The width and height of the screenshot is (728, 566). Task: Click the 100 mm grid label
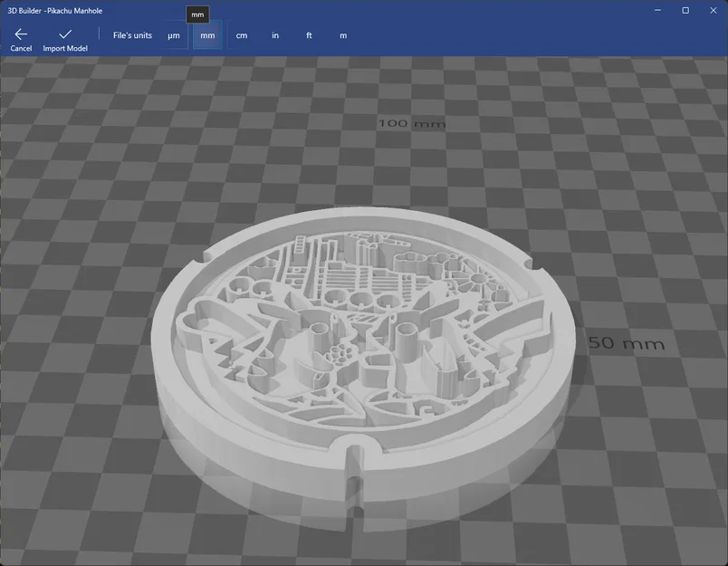point(412,123)
